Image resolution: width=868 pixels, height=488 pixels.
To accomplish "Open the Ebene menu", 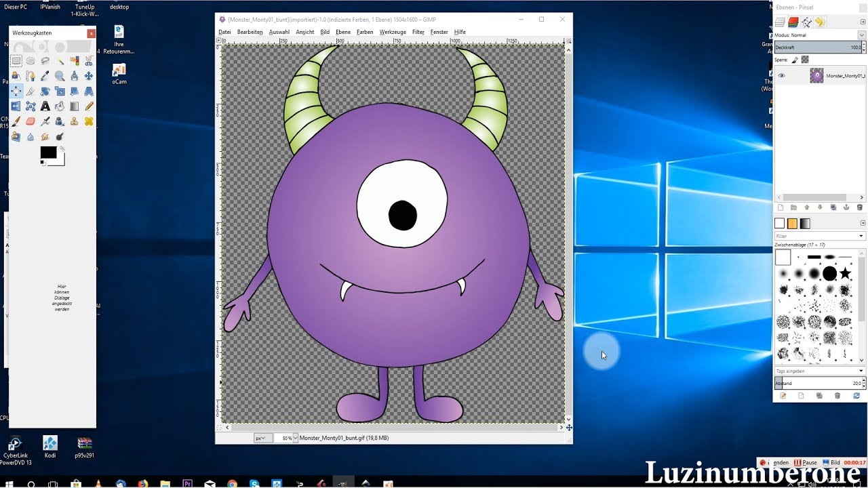I will click(x=343, y=32).
